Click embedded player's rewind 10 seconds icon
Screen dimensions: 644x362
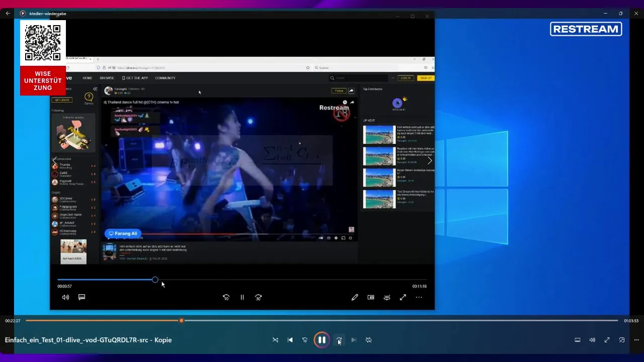tap(226, 297)
